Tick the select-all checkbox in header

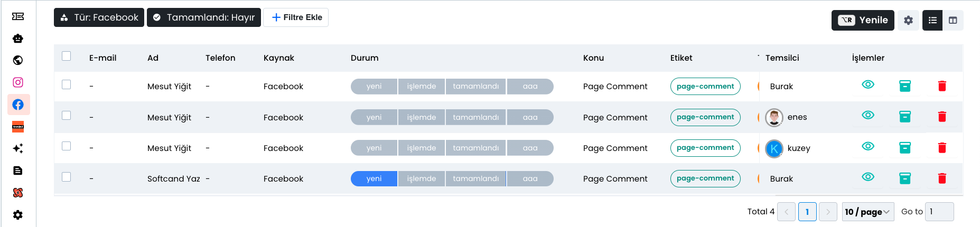click(x=66, y=56)
